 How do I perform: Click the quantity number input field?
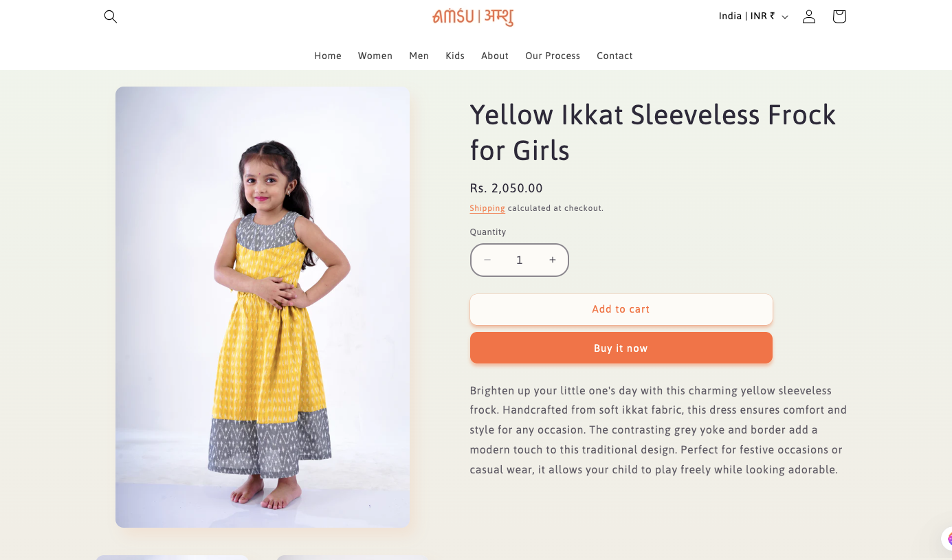pyautogui.click(x=520, y=260)
